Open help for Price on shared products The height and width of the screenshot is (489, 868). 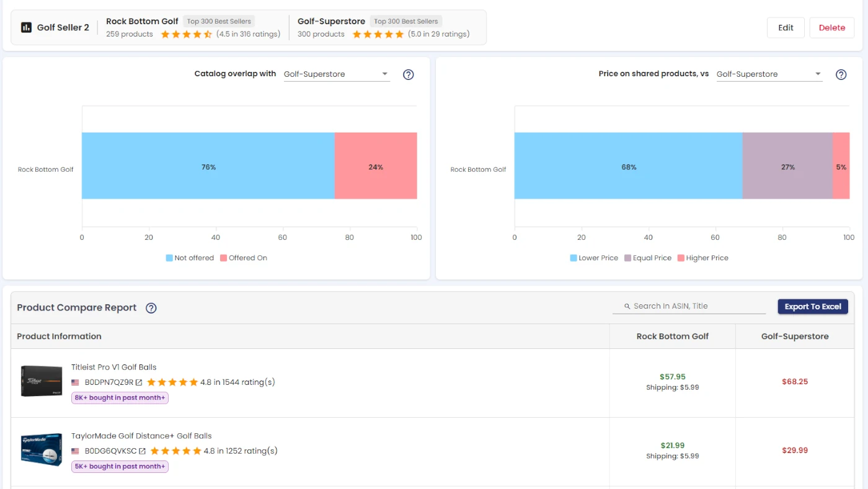(841, 74)
